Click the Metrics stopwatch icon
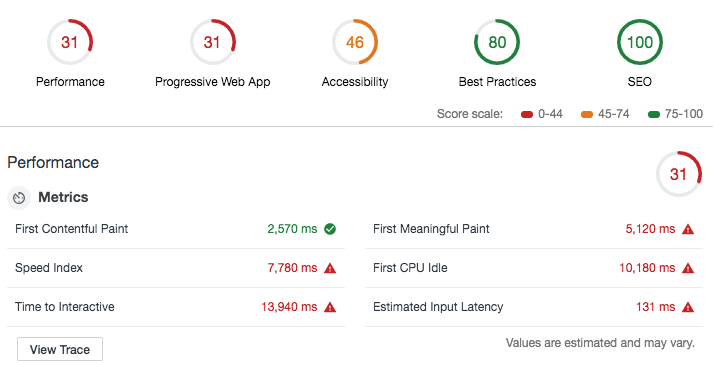This screenshot has height=365, width=714. coord(19,198)
